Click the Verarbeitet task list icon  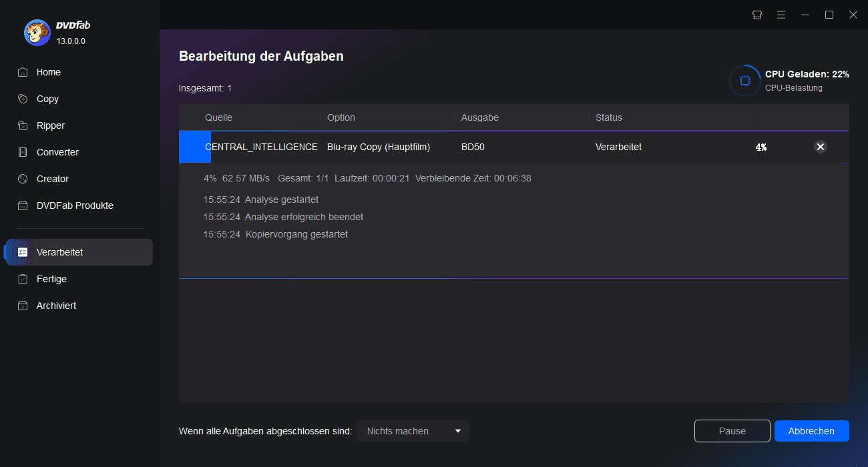click(x=23, y=252)
